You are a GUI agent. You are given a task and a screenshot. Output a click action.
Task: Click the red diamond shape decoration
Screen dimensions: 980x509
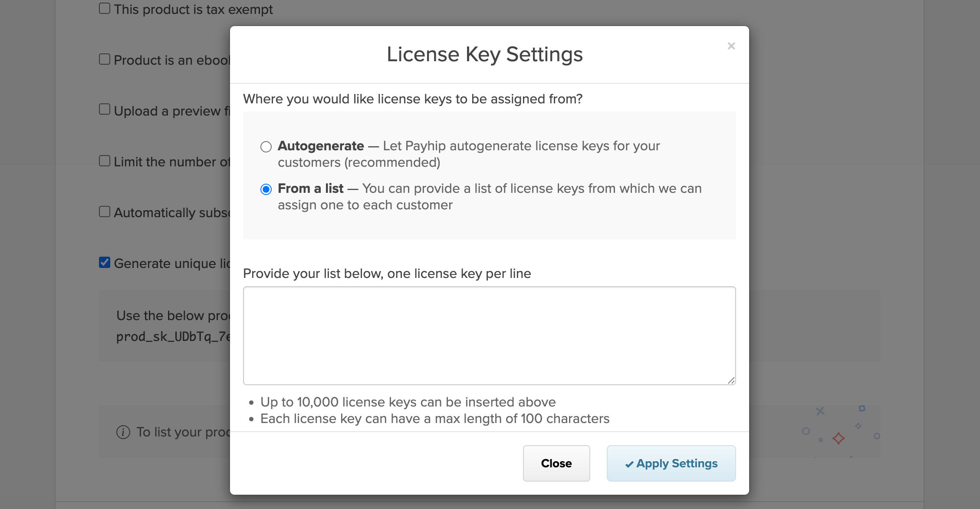point(839,438)
